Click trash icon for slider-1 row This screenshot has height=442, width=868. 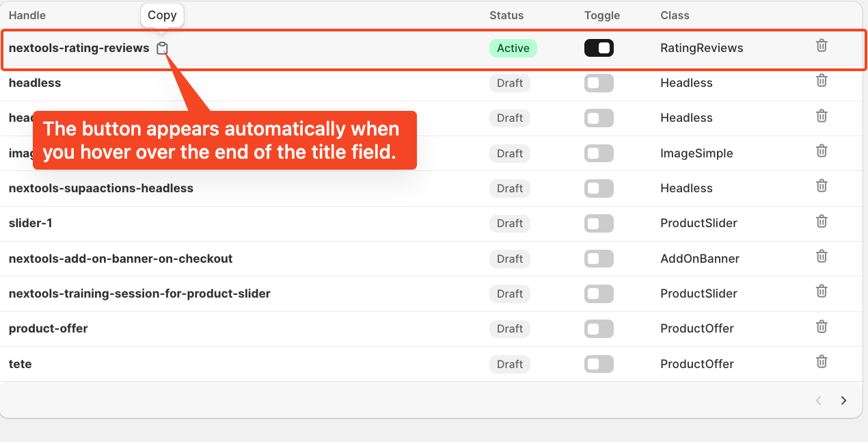click(822, 221)
